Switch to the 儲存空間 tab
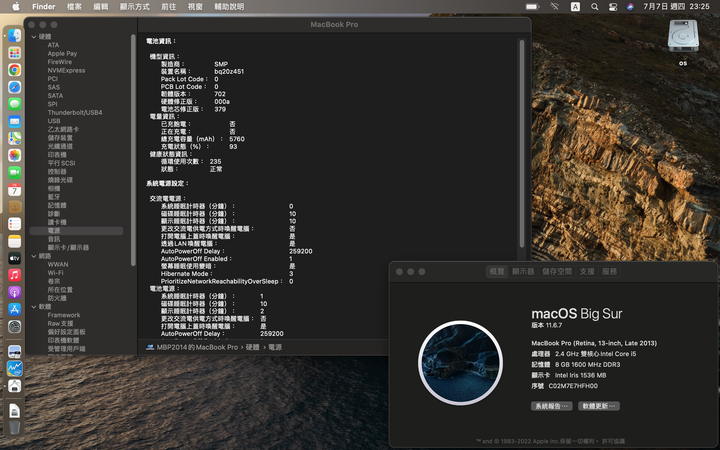This screenshot has width=720, height=450. (x=557, y=271)
